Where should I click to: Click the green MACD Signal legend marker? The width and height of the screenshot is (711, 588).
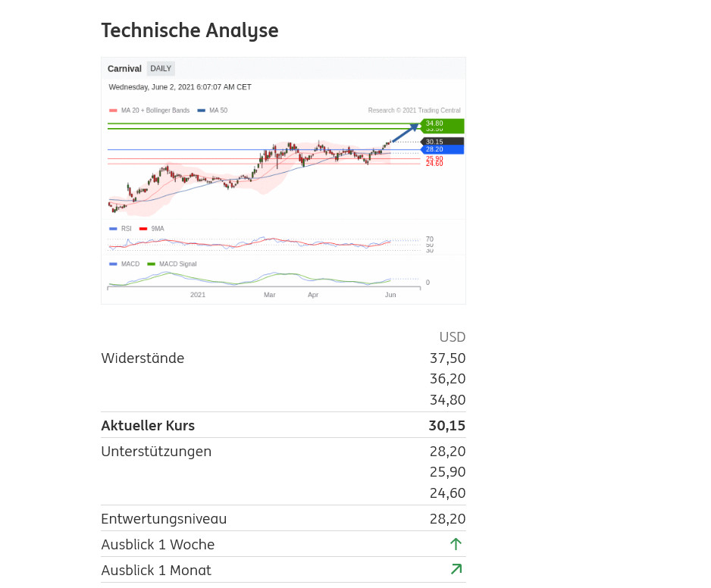(152, 264)
